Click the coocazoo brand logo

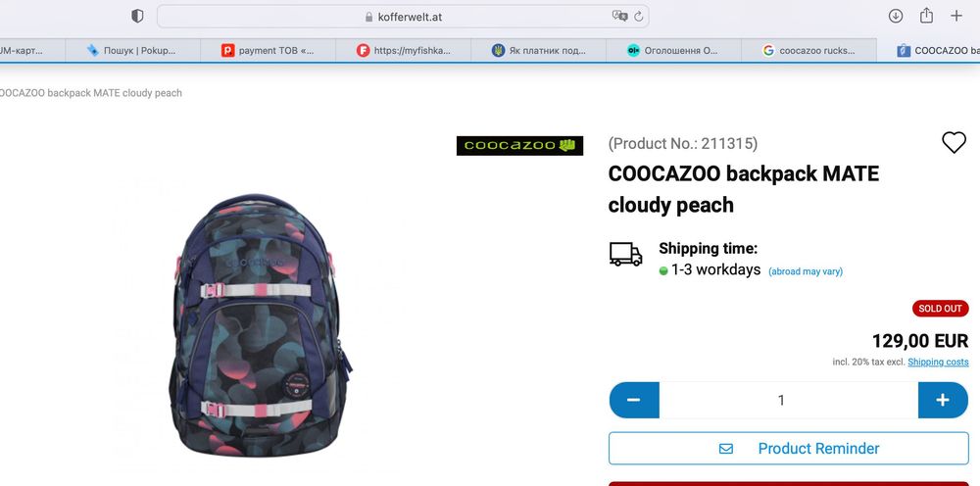point(519,146)
